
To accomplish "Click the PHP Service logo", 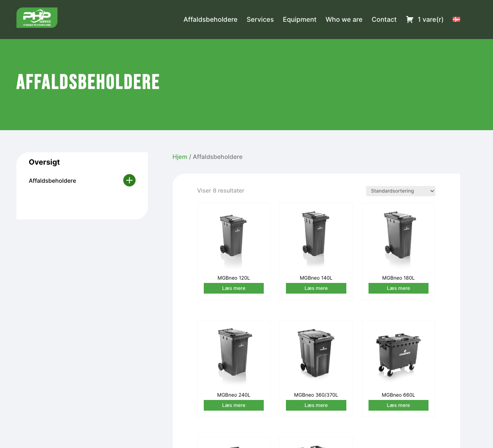I will click(37, 18).
